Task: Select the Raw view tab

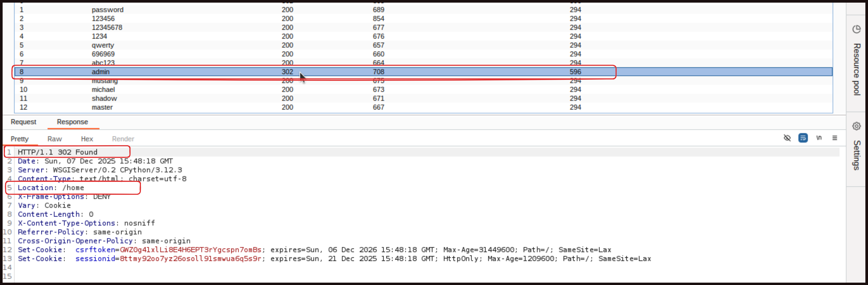Action: pos(55,139)
